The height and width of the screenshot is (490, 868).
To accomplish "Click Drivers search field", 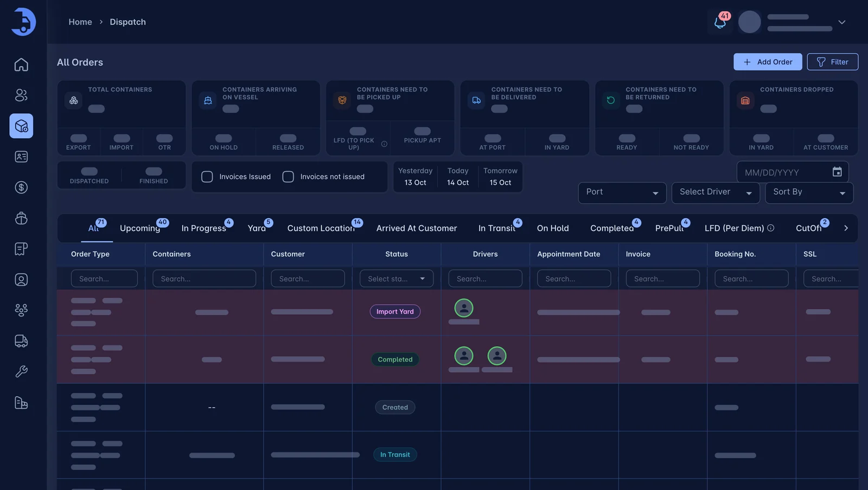I will coord(485,279).
